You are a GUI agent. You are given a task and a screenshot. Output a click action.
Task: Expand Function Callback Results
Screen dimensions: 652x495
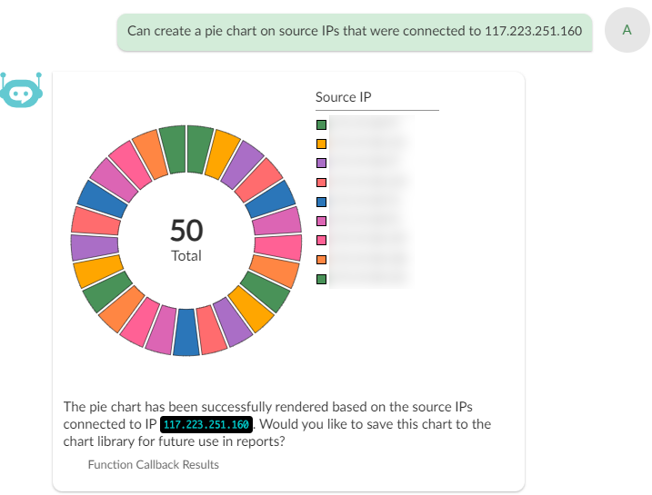click(153, 464)
